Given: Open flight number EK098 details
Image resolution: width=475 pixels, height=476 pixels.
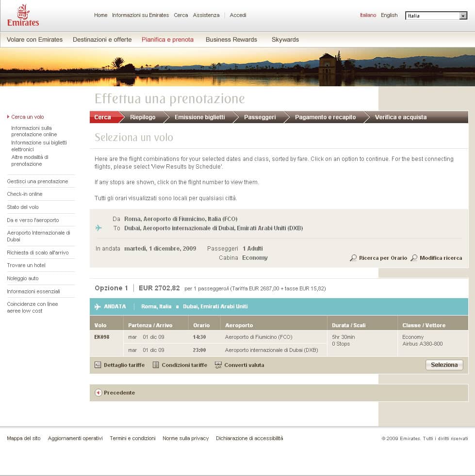Looking at the screenshot, I should [101, 337].
